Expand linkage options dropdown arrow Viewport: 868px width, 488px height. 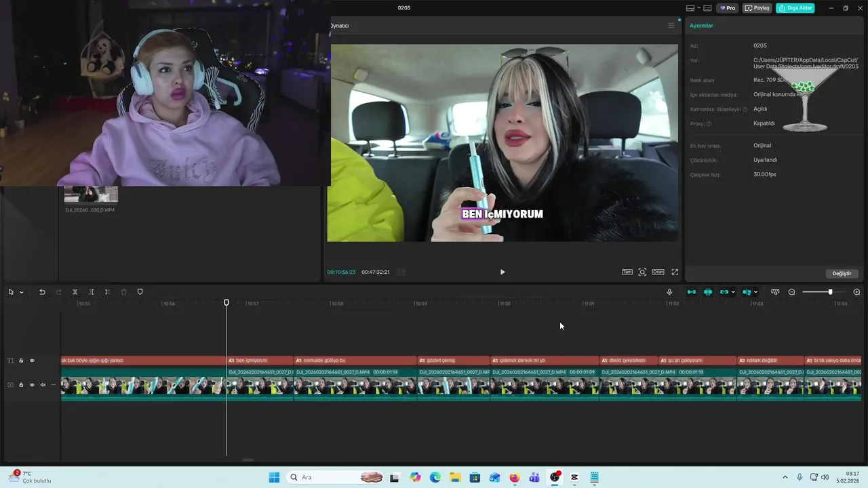[733, 292]
